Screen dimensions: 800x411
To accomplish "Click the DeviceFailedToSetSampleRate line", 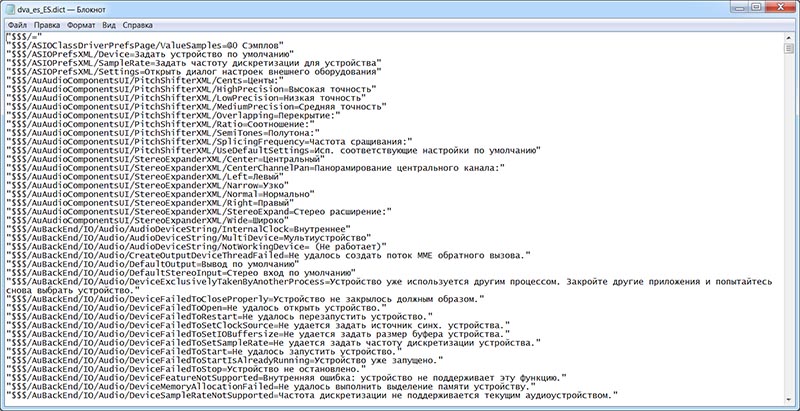I will tap(273, 345).
